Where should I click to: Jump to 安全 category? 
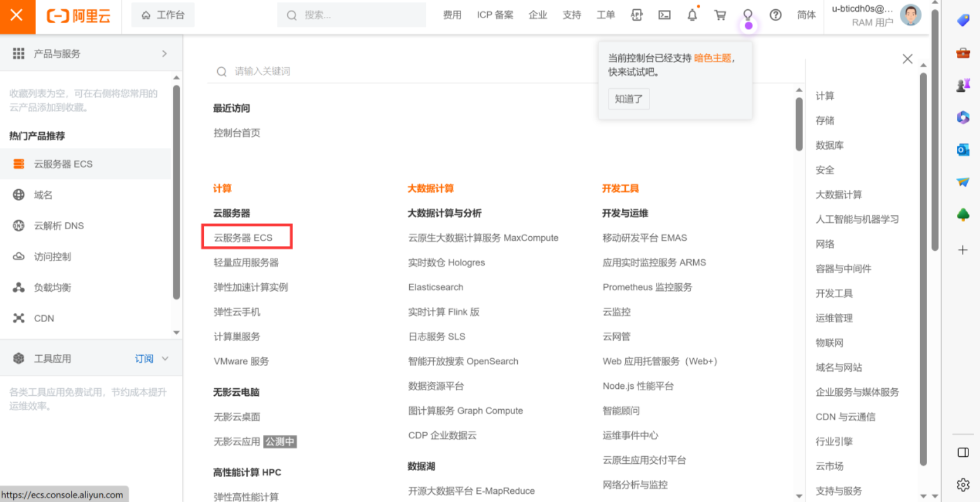click(824, 170)
